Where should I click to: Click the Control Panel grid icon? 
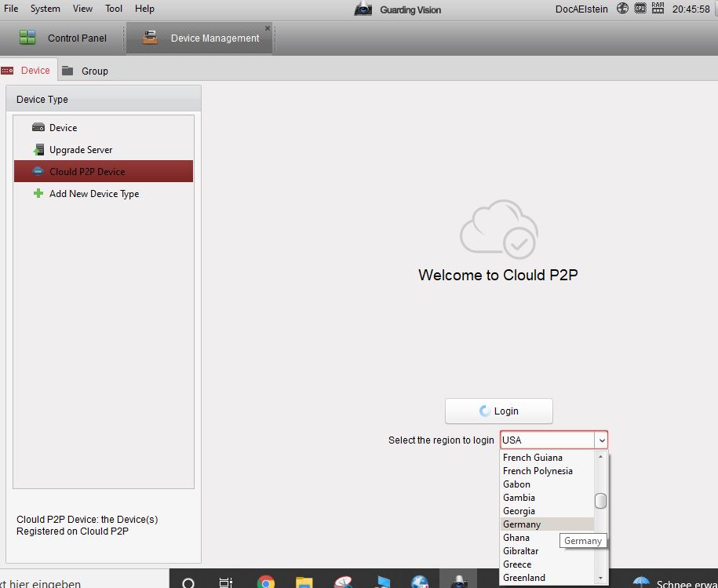click(x=27, y=38)
